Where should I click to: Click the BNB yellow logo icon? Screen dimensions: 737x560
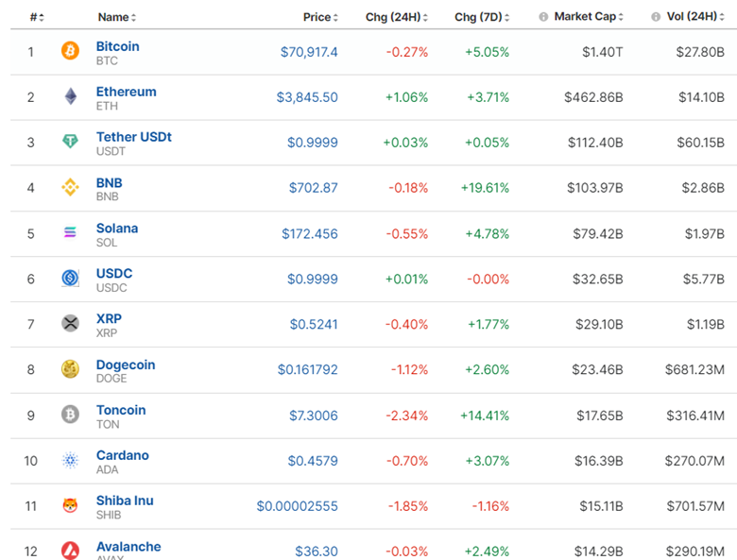point(70,187)
